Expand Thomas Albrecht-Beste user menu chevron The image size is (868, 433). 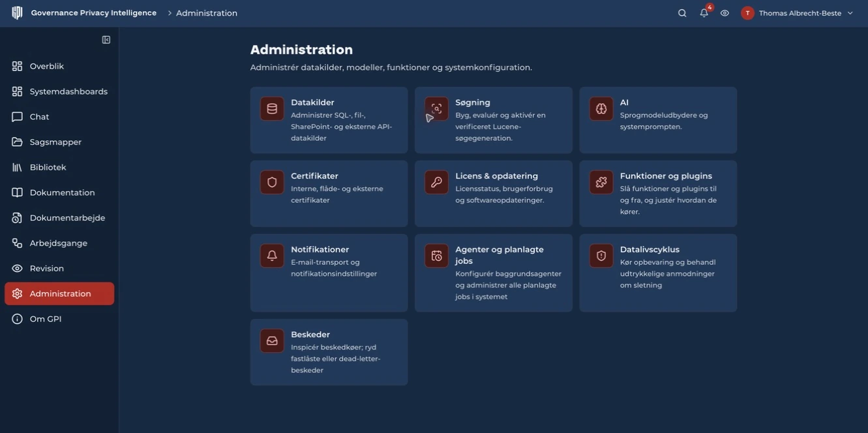850,13
